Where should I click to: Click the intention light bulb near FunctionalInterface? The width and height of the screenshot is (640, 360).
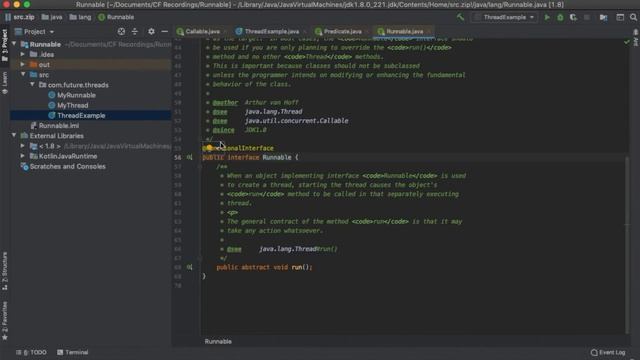(x=209, y=148)
